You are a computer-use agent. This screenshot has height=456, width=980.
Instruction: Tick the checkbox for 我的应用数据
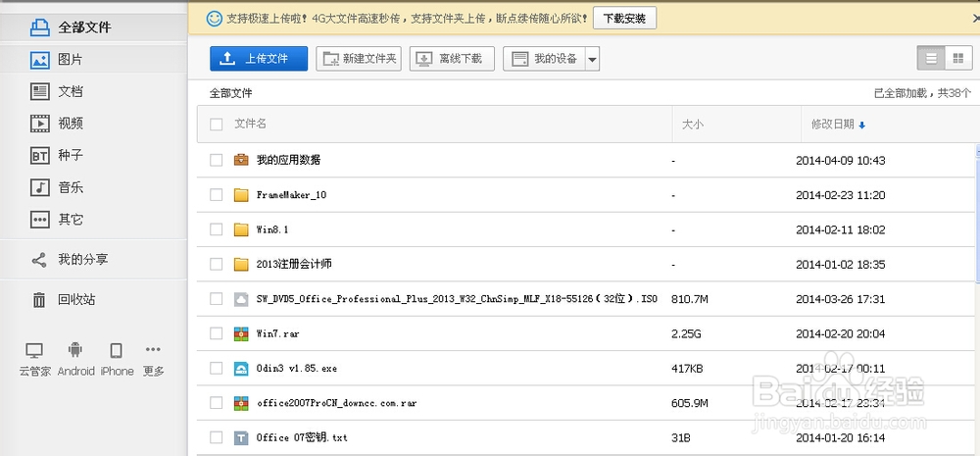217,160
